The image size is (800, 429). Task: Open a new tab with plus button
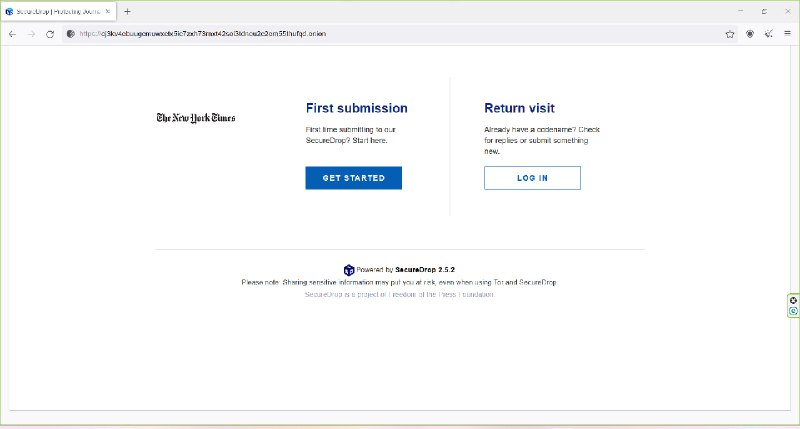click(x=127, y=11)
